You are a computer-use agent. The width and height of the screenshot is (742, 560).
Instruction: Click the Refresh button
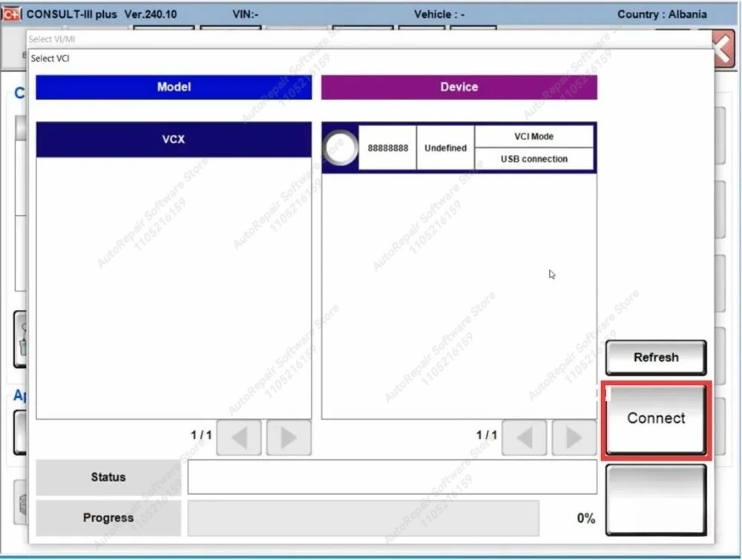(x=655, y=358)
